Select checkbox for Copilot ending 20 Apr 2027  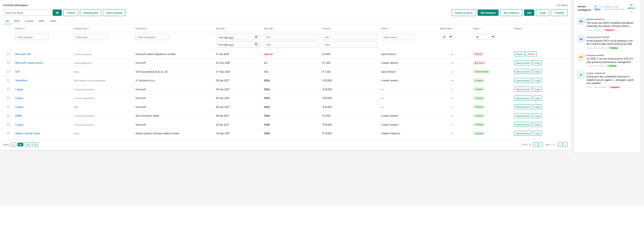coord(8,125)
